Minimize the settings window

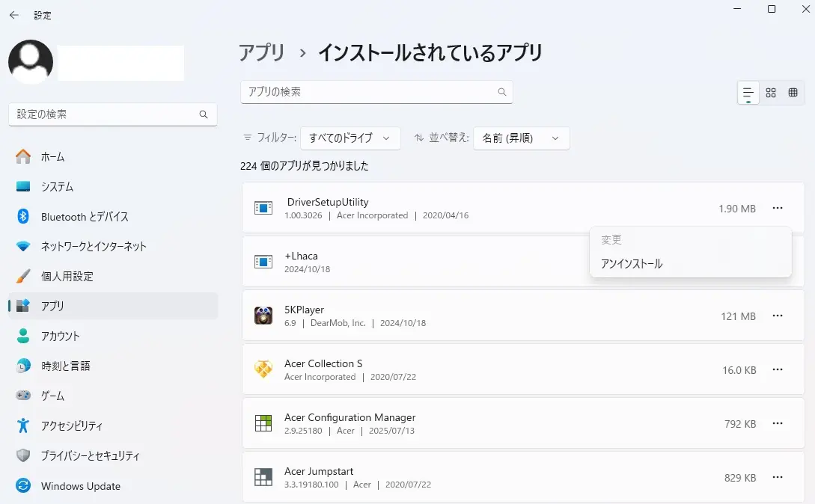point(737,9)
